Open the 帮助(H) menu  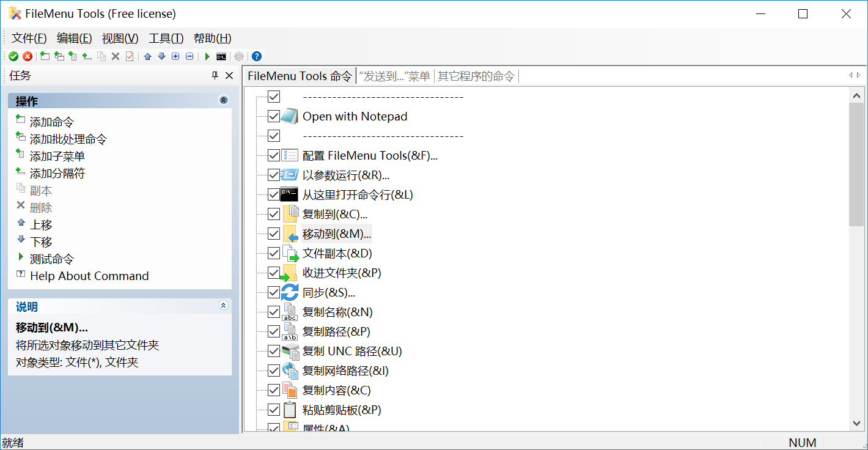click(x=212, y=38)
